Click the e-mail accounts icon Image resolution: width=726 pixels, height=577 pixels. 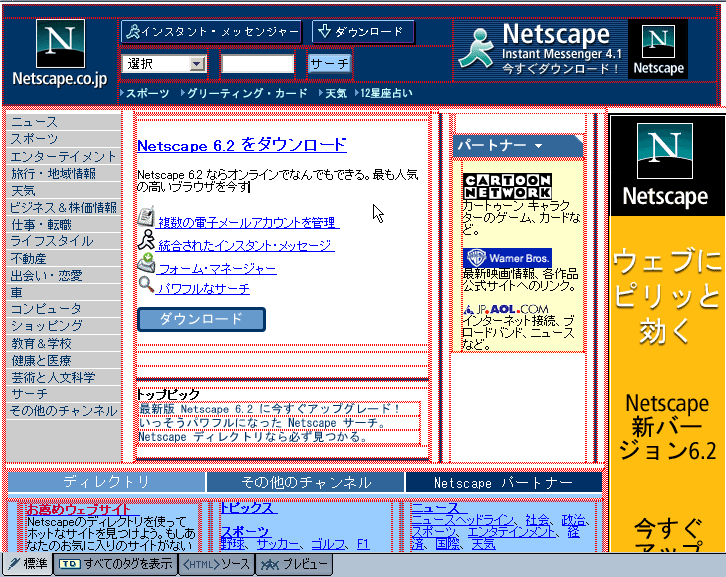click(x=146, y=217)
